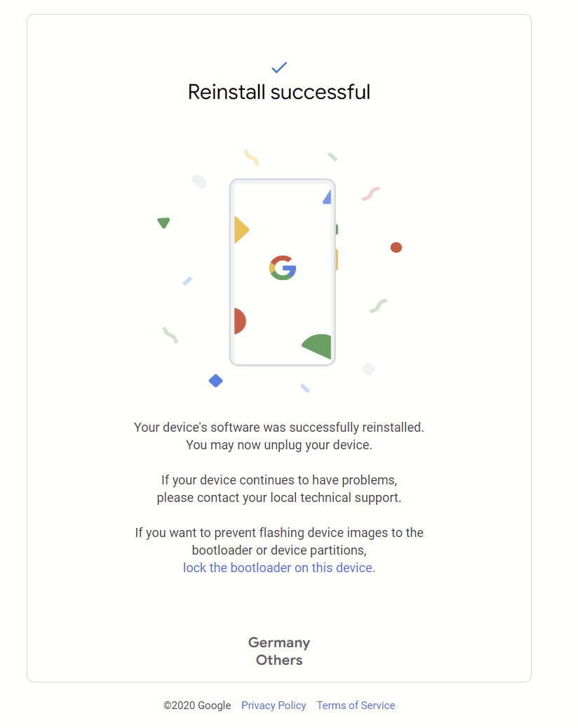Click the red circle confetti dot
This screenshot has width=578, height=728.
(x=396, y=247)
